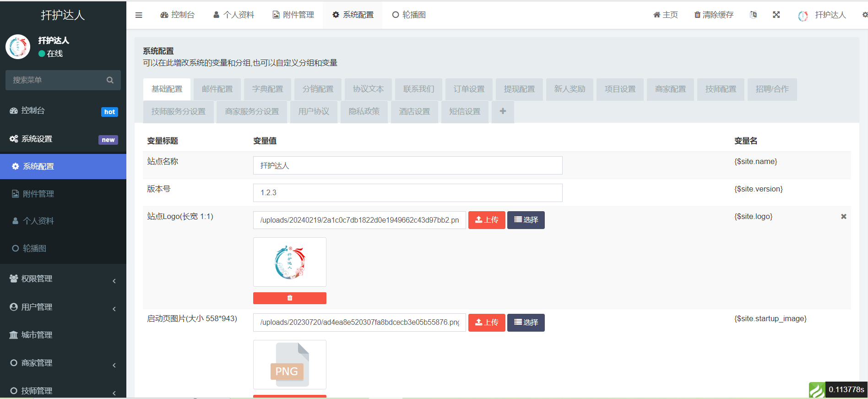868x399 pixels.
Task: Toggle the sidebar hamburger menu icon
Action: [x=139, y=15]
